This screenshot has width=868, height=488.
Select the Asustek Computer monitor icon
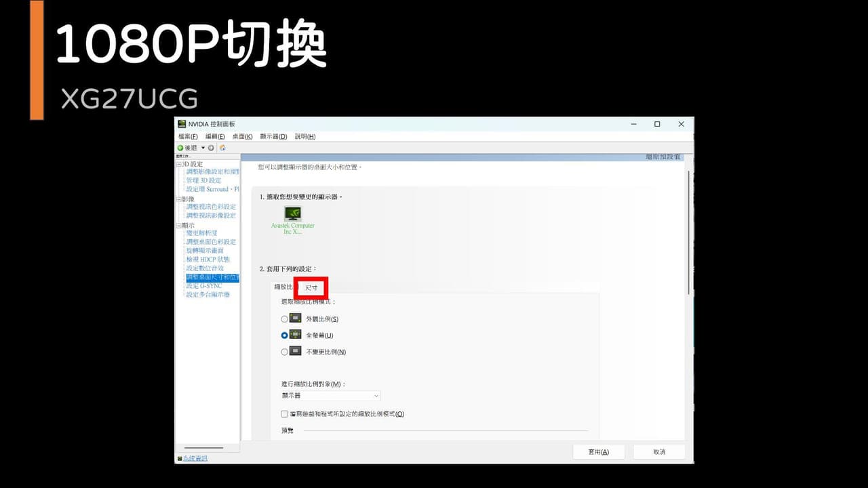(x=293, y=213)
